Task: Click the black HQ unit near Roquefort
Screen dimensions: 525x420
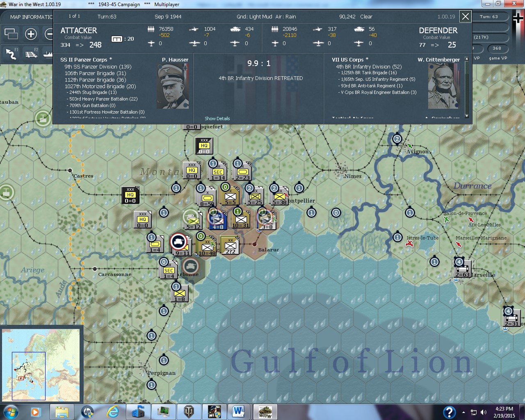Action: point(204,146)
